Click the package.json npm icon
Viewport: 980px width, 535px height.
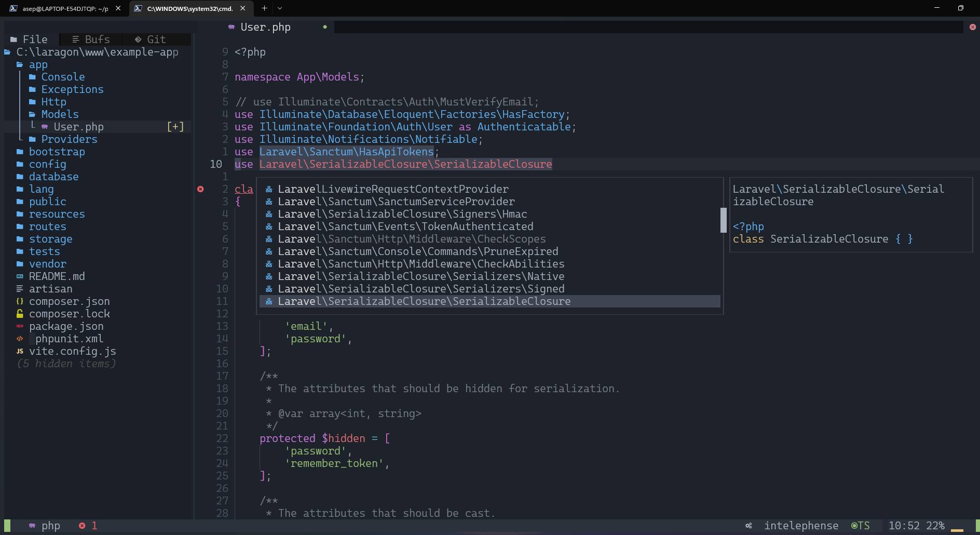(x=20, y=326)
